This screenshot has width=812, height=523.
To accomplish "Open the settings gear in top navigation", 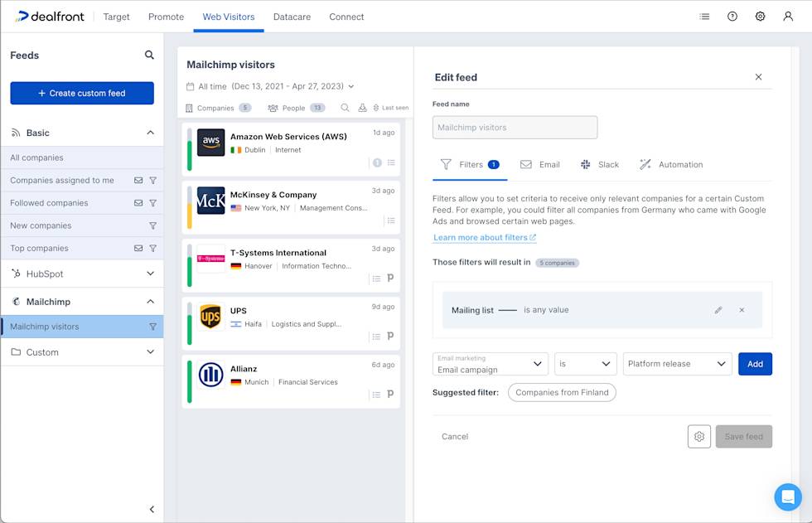I will coord(761,16).
